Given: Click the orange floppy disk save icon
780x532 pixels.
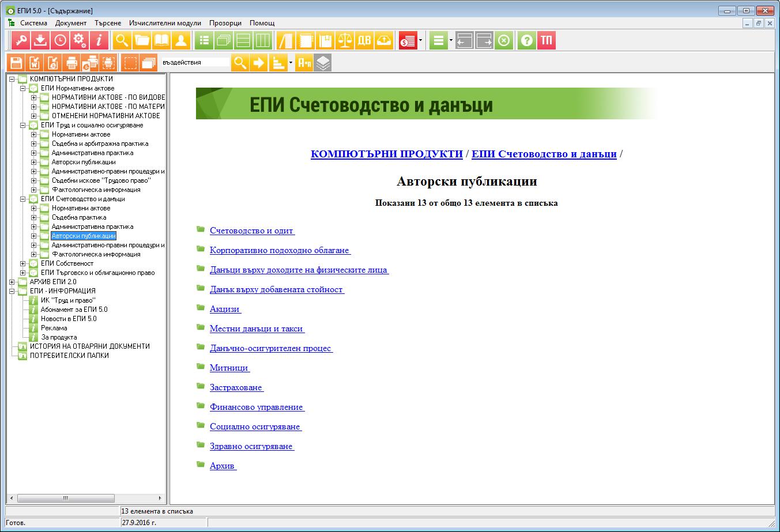Looking at the screenshot, I should pos(16,62).
